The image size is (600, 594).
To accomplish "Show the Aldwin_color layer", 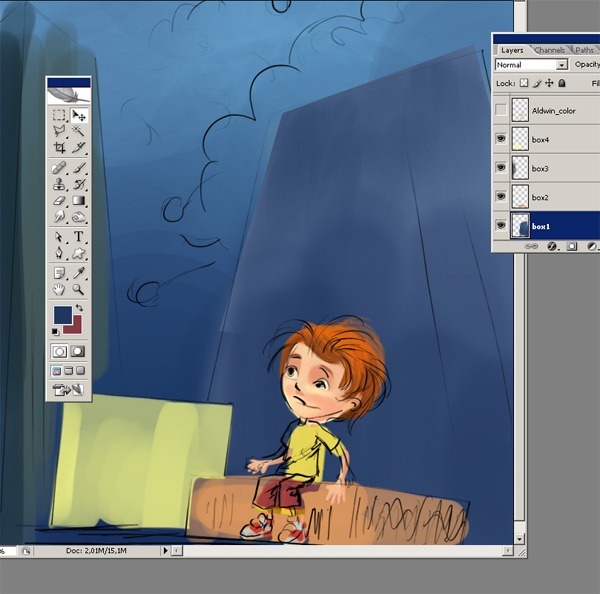I will tap(501, 110).
